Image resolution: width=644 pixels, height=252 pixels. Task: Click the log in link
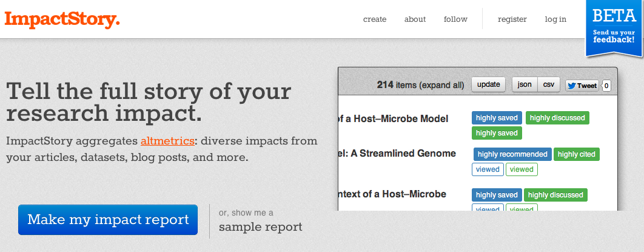(555, 19)
